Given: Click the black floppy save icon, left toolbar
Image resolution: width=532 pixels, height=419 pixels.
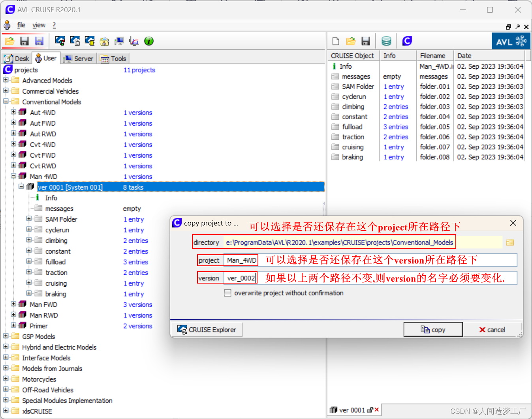Looking at the screenshot, I should coord(24,41).
